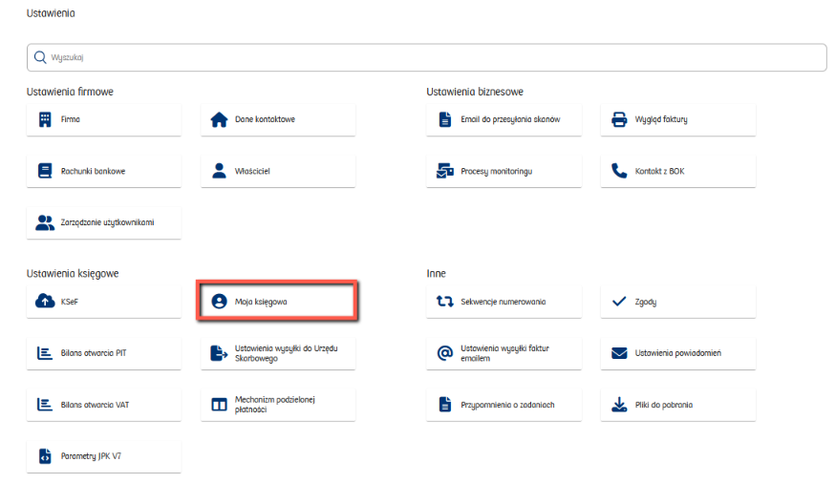Open Ustawienia wysyłki faktur emailem at-sign icon

(445, 353)
